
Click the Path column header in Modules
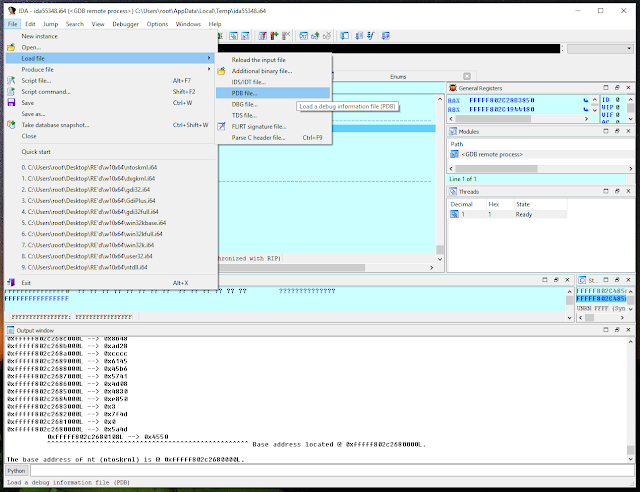click(x=457, y=144)
